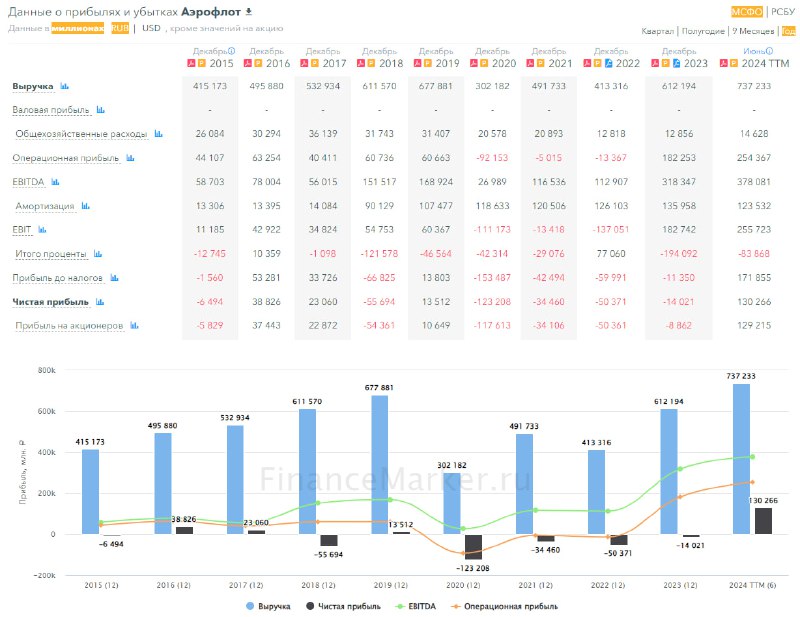Switch period to Год
This screenshot has height=617, width=800.
point(788,31)
